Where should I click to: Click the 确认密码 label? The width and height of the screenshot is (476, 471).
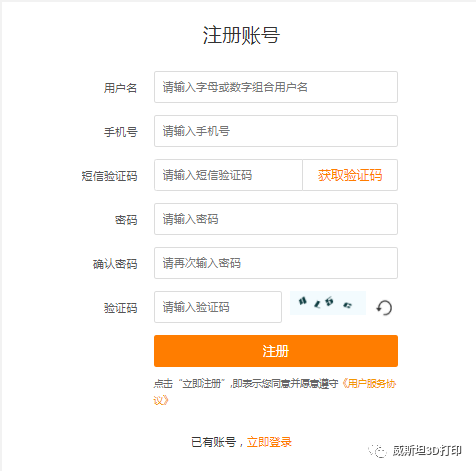click(x=115, y=264)
